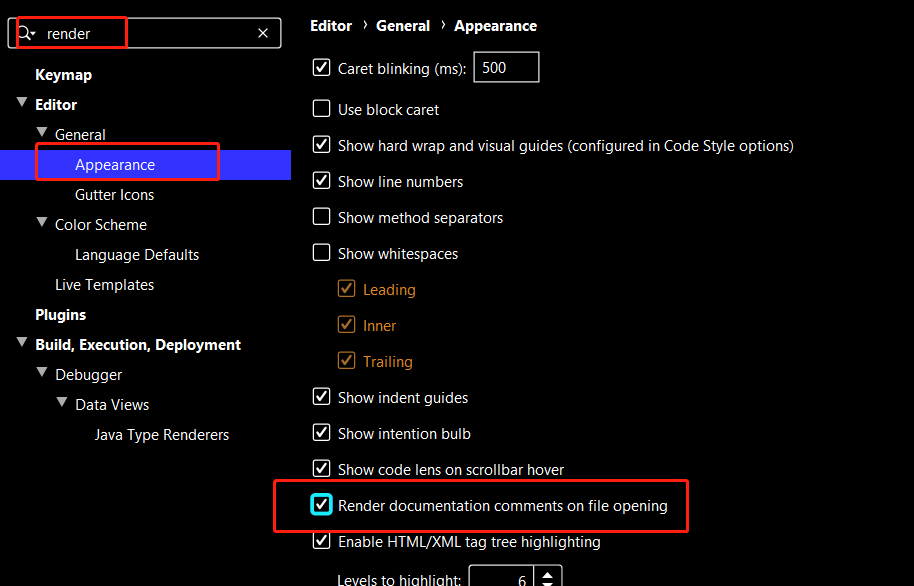Viewport: 914px width, 586px height.
Task: Select Gutter Icons in settings tree
Action: tap(114, 194)
